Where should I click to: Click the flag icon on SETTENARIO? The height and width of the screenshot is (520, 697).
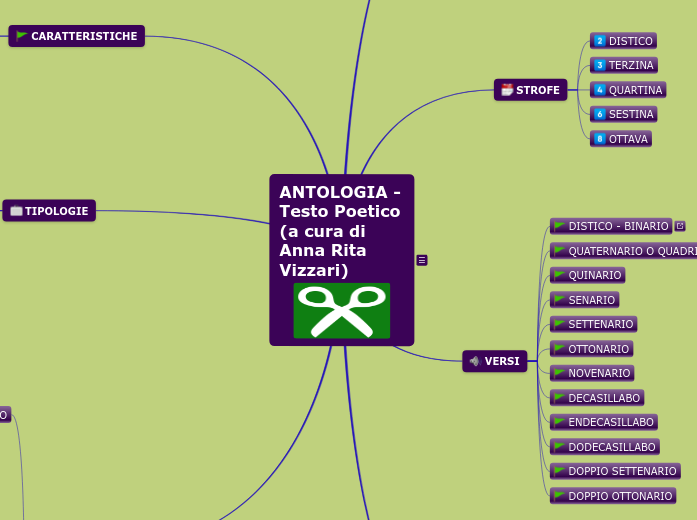(560, 324)
